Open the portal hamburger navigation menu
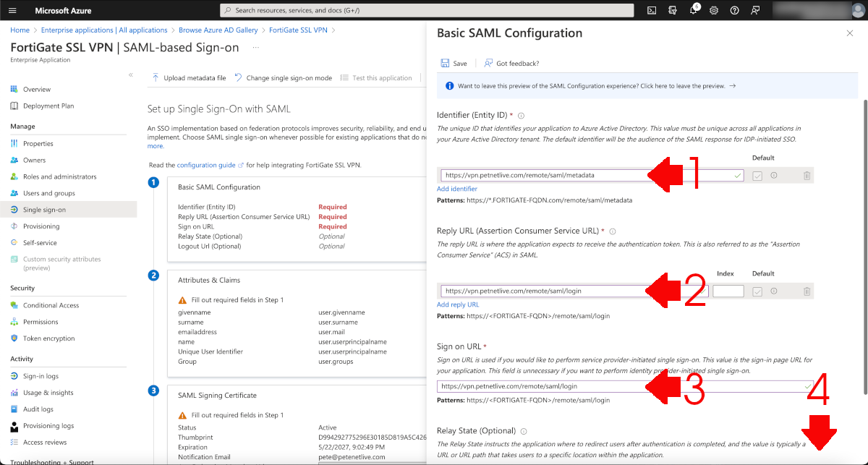This screenshot has width=868, height=465. [12, 10]
